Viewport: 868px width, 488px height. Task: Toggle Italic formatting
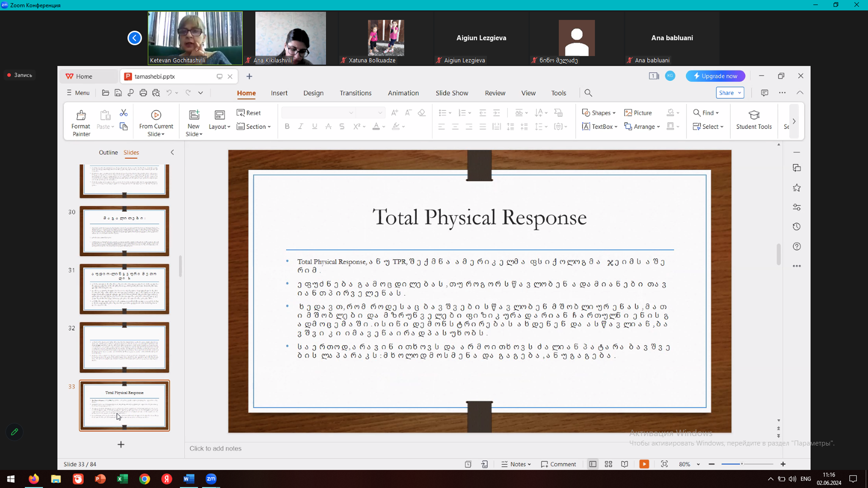tap(301, 126)
